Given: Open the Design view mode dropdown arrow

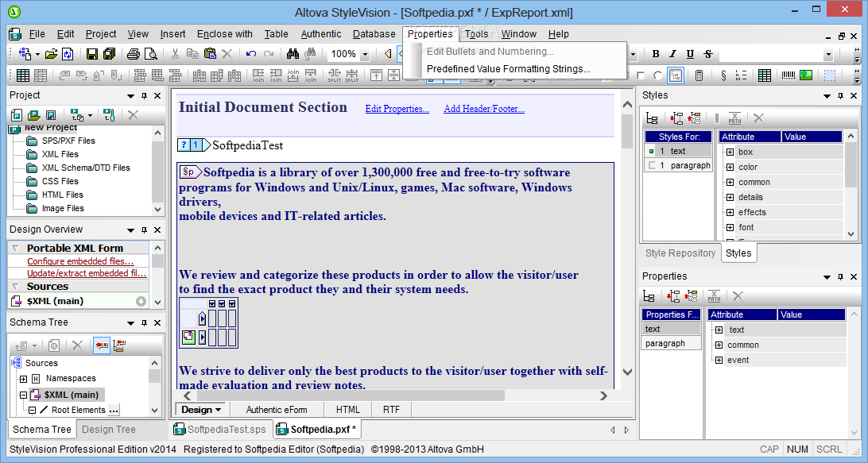Looking at the screenshot, I should tap(218, 410).
